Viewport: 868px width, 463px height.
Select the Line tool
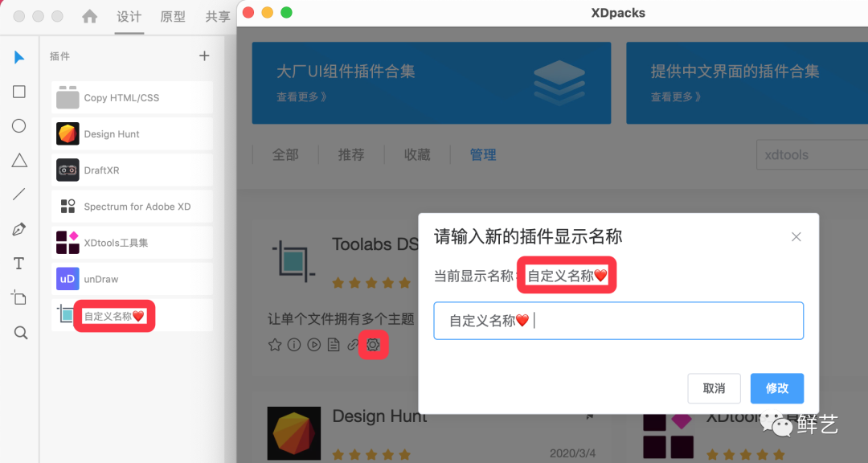pos(18,194)
